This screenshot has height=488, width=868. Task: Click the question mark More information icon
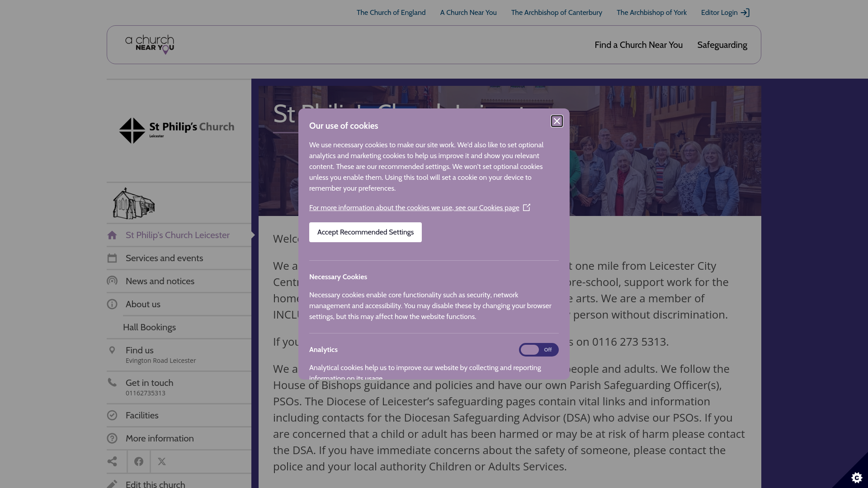click(112, 438)
